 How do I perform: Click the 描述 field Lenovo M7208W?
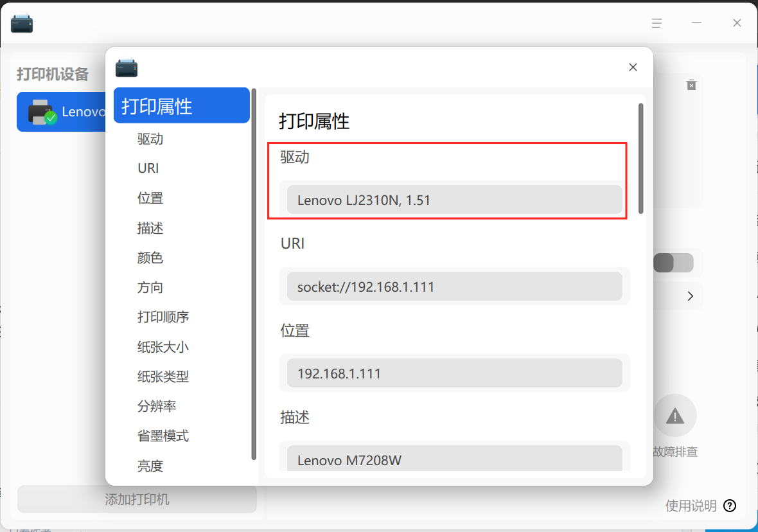pos(454,459)
